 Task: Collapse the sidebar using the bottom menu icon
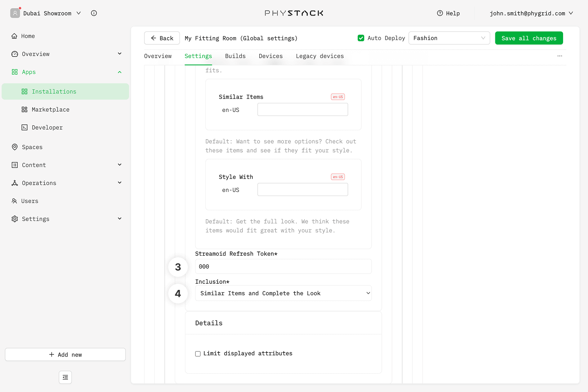(x=65, y=377)
